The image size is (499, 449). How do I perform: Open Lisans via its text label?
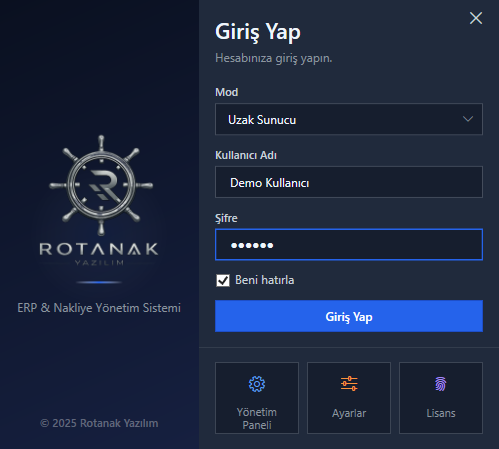coord(441,413)
